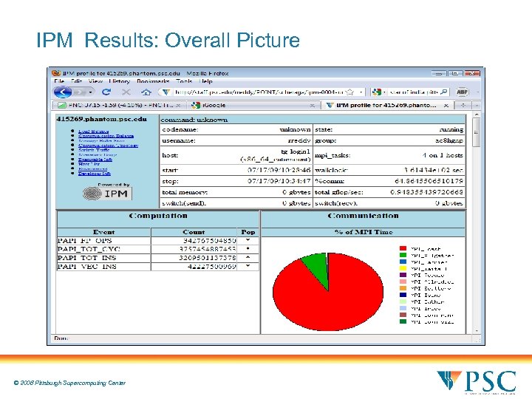Click the PNC tab chart favicon
This screenshot has height=399, width=532.
(x=62, y=106)
